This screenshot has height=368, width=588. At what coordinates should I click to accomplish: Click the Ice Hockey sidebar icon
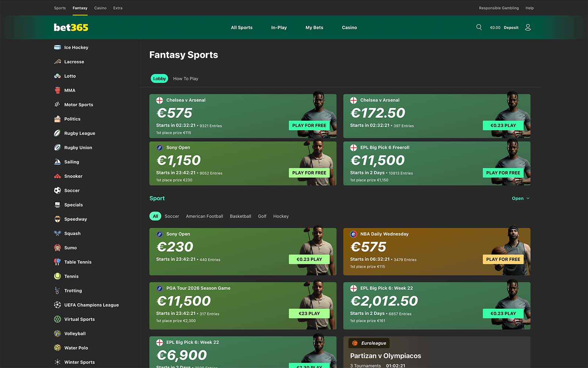pyautogui.click(x=57, y=47)
